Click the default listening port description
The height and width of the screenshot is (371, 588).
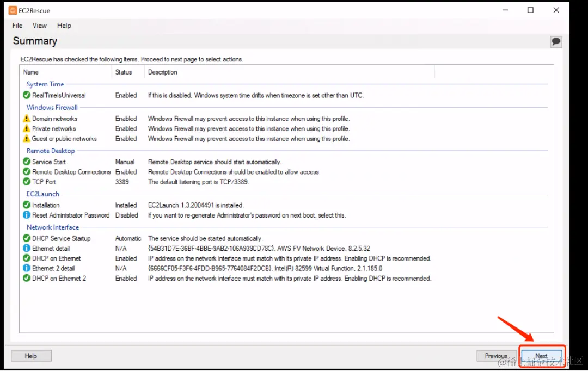tap(198, 182)
